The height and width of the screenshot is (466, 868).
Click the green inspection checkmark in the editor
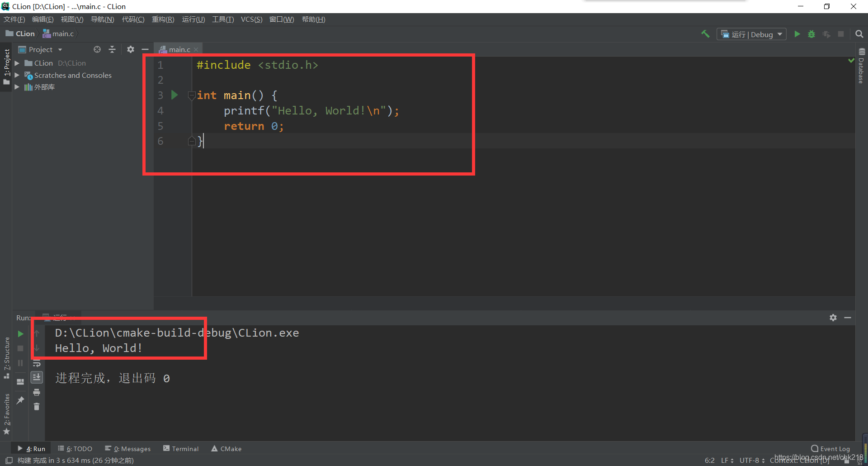(x=851, y=60)
